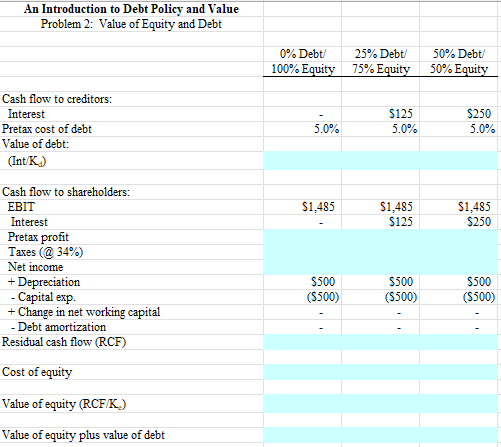Image resolution: width=501 pixels, height=447 pixels.
Task: Select the 'Cost of equity' row label
Action: [37, 372]
